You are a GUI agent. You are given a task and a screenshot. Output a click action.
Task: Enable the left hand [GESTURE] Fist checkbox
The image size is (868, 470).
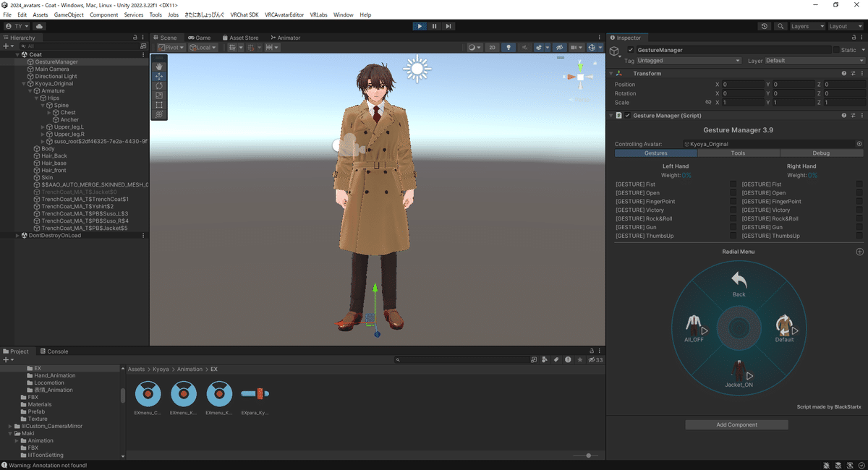coord(733,184)
